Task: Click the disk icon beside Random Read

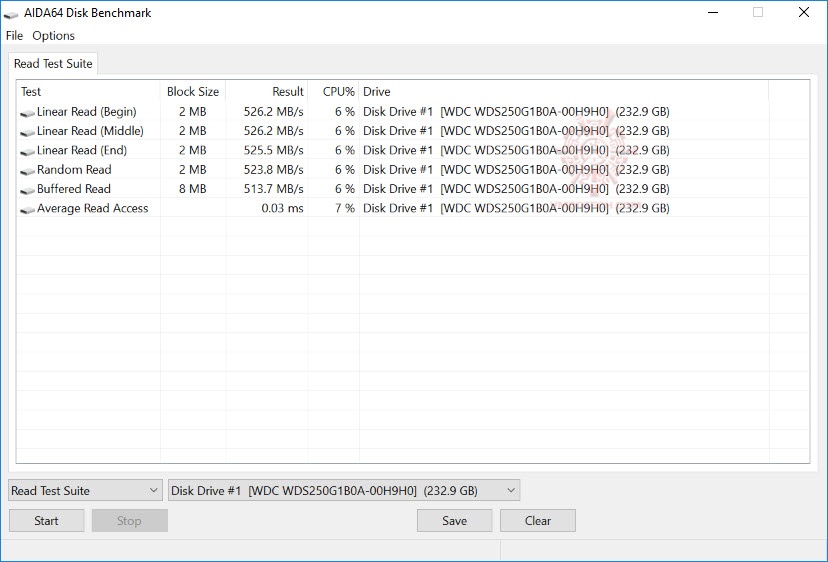Action: click(27, 171)
